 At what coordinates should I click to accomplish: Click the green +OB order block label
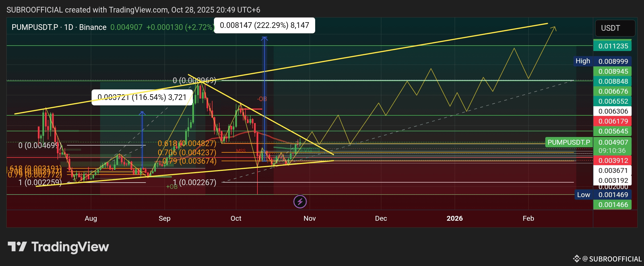[172, 187]
